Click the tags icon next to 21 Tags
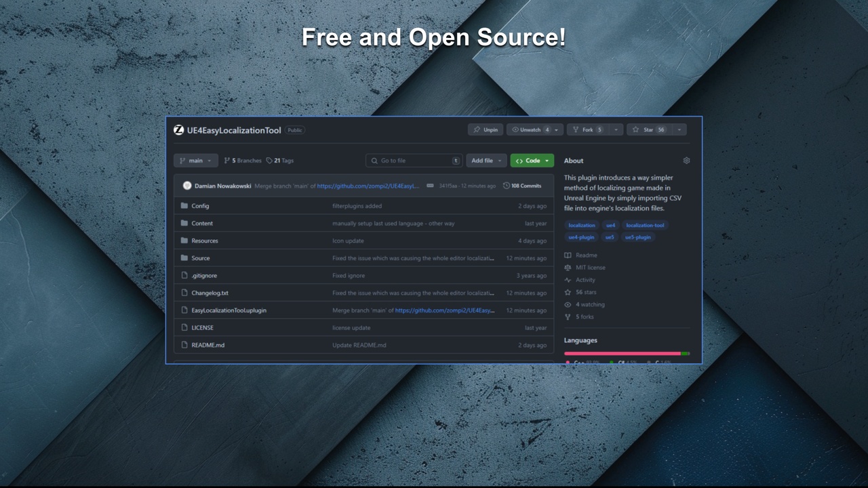Screen dimensions: 868x488 point(270,160)
